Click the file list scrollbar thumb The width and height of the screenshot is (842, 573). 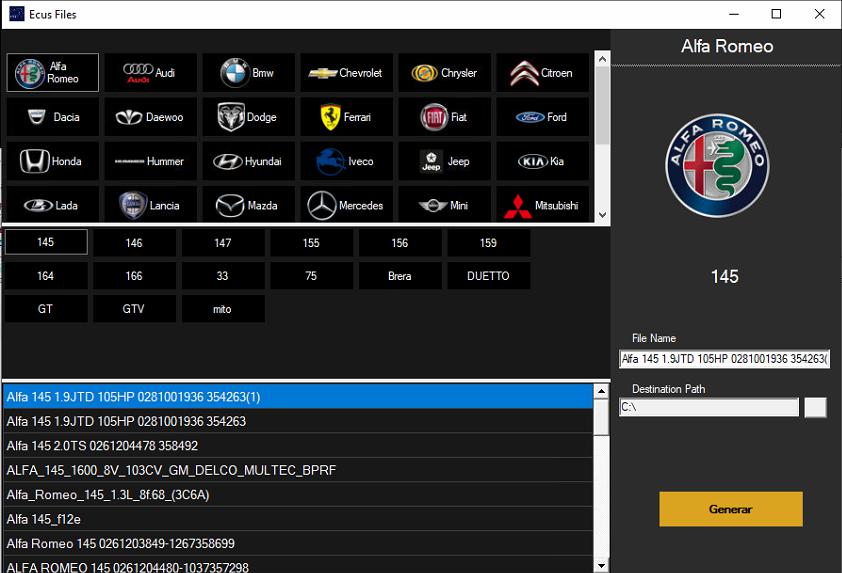601,417
